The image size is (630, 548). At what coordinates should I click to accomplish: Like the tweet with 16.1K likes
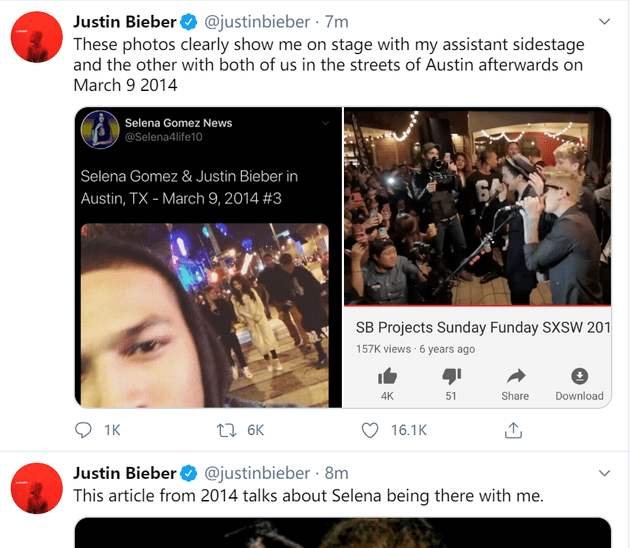click(371, 430)
